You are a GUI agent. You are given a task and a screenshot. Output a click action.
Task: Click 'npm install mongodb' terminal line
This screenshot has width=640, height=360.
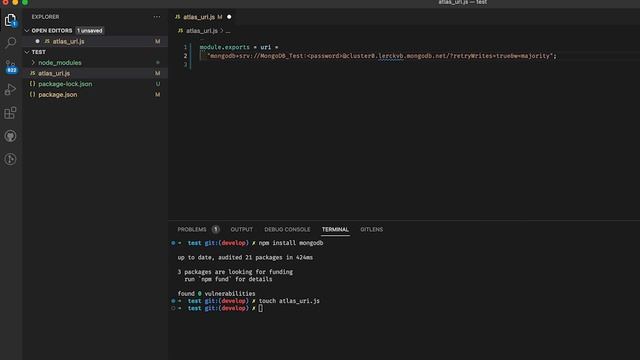[x=291, y=243]
